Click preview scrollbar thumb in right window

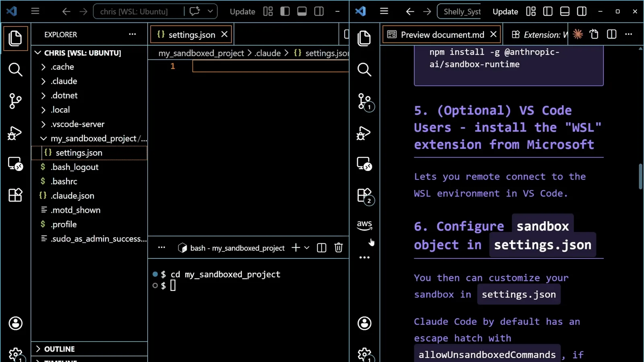640,176
